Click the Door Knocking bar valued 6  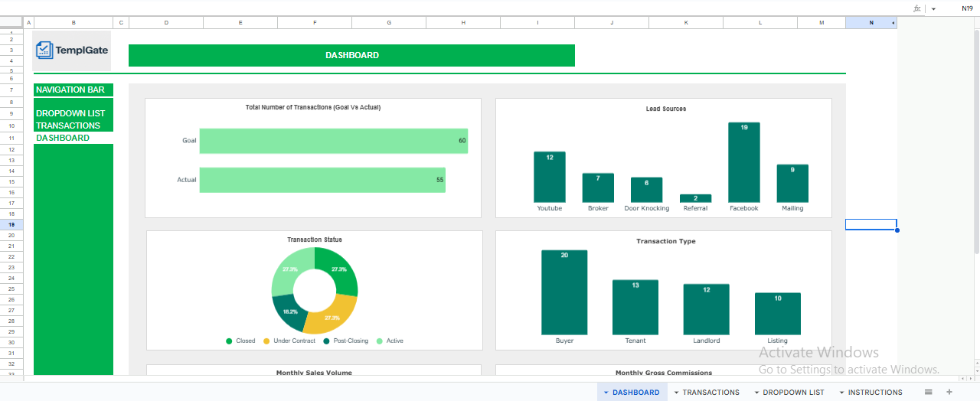point(646,190)
